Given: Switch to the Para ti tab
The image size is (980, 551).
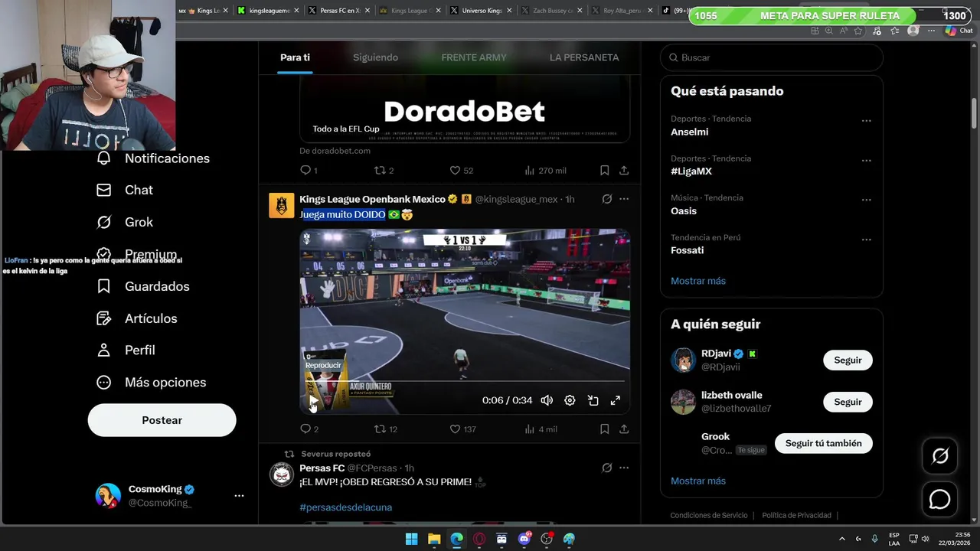Looking at the screenshot, I should 295,57.
